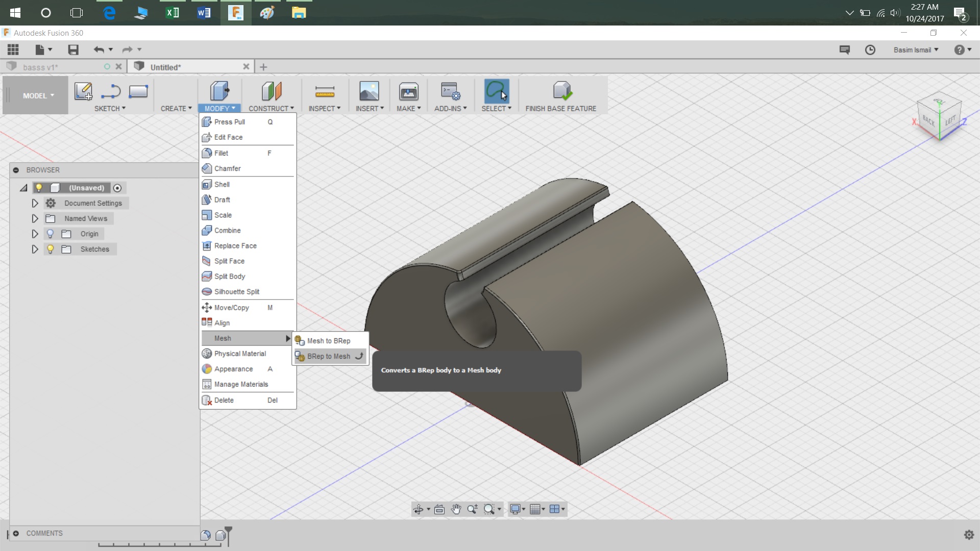Click the Zoom Window icon
This screenshot has width=980, height=551.
473,509
